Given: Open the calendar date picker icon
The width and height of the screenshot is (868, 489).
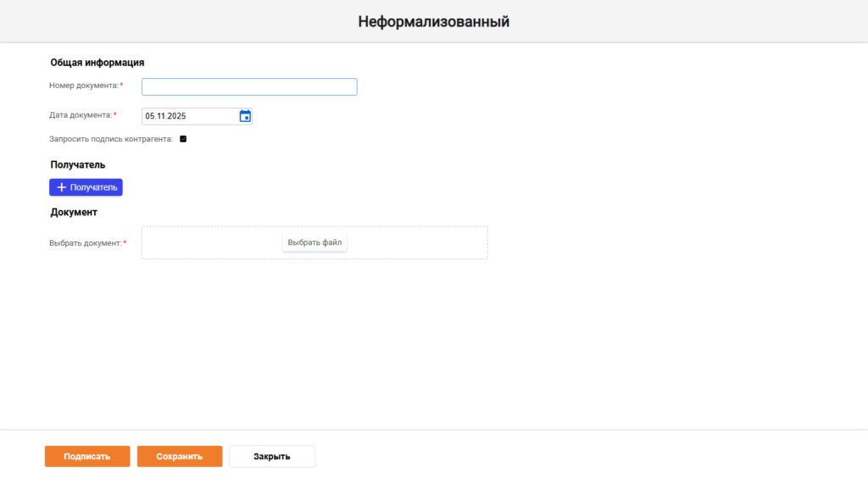Looking at the screenshot, I should (245, 116).
